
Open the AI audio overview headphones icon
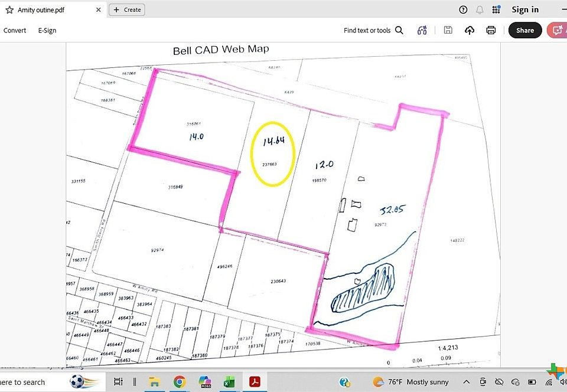point(422,30)
